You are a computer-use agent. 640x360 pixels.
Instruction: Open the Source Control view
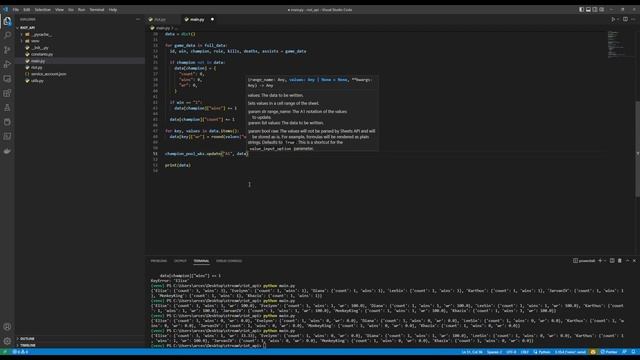point(7,50)
